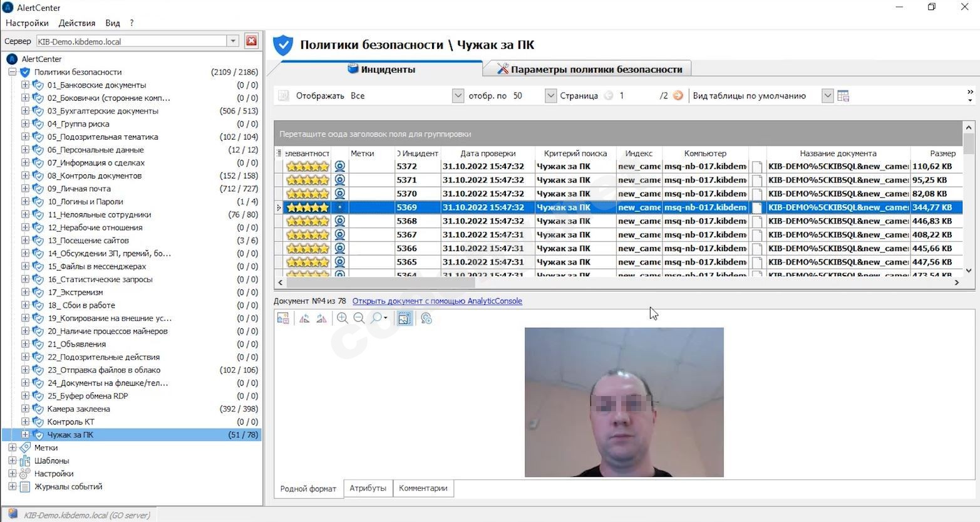Select 11_Нелояльные сотрудники policy
This screenshot has height=522, width=980.
pos(99,214)
